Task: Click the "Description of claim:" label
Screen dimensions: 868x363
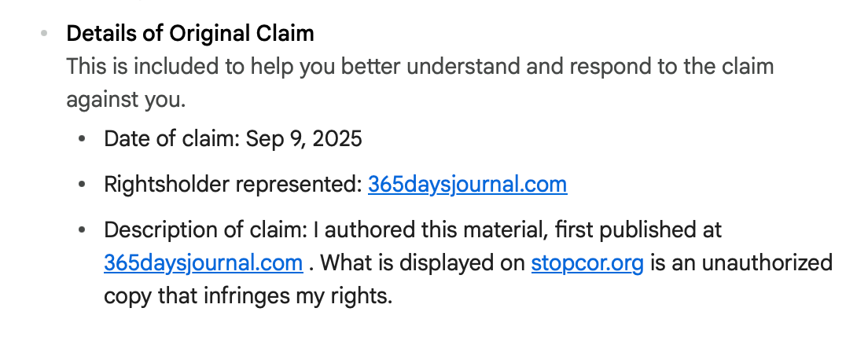Action: point(205,230)
